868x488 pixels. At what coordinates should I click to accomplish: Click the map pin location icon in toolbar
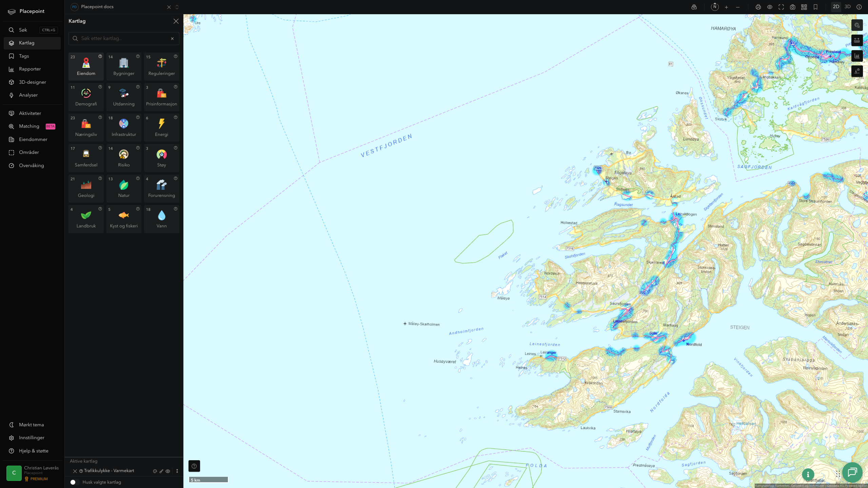694,7
